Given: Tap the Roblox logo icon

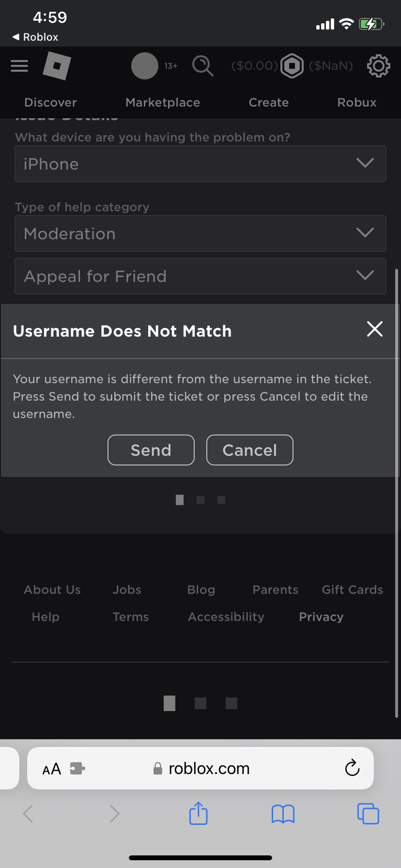Looking at the screenshot, I should (x=57, y=66).
